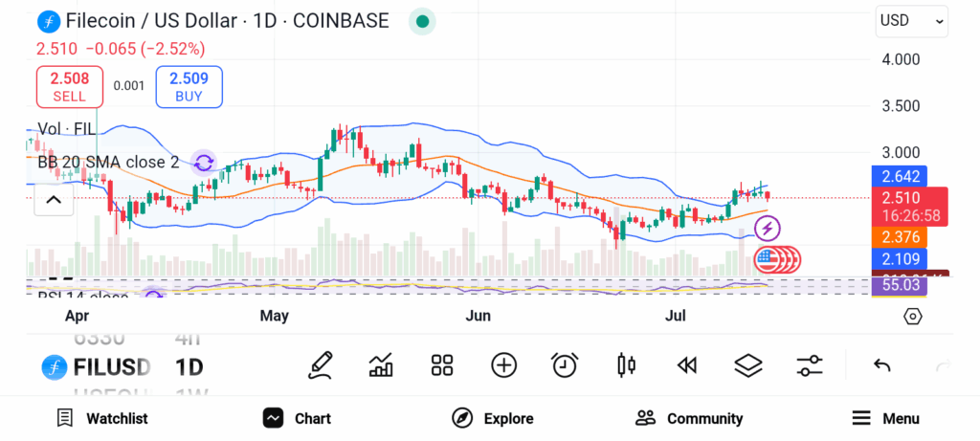Image resolution: width=980 pixels, height=441 pixels.
Task: Undo the last chart action
Action: [882, 364]
